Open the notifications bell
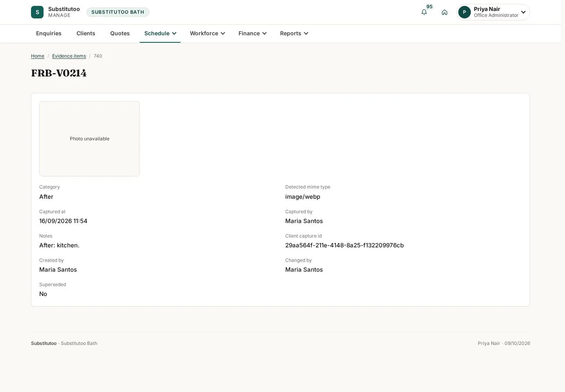Image resolution: width=565 pixels, height=392 pixels. pyautogui.click(x=424, y=12)
